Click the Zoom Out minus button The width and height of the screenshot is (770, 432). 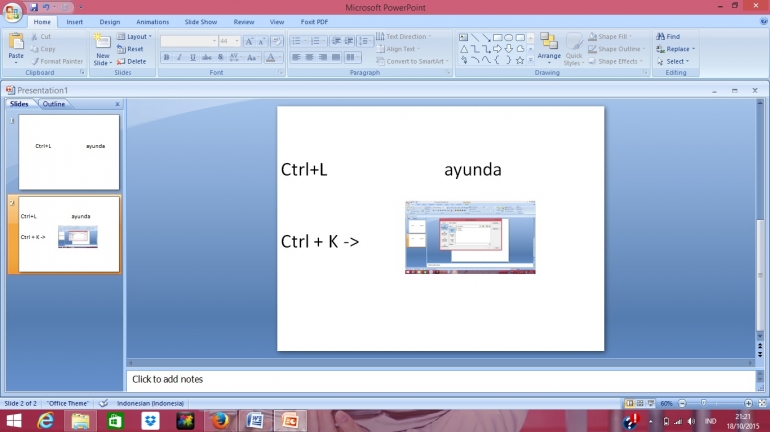point(682,403)
